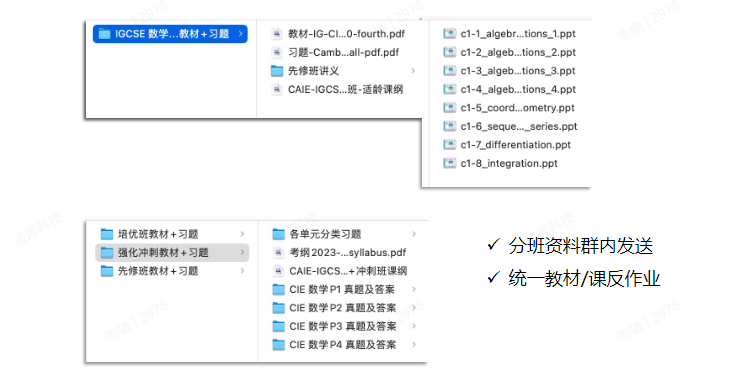Click the c1-2_algeb...tions_2.ppt file icon
Screen dimensions: 735x381
450,52
